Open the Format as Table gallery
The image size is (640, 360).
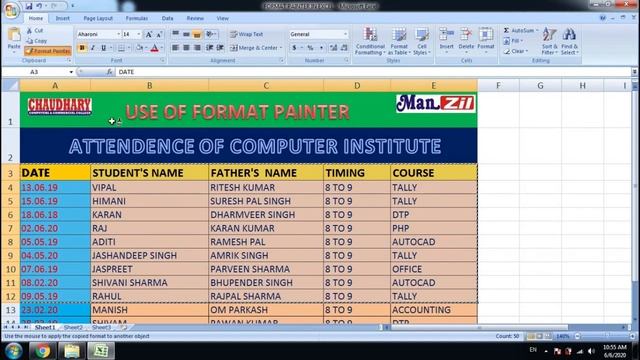(399, 41)
